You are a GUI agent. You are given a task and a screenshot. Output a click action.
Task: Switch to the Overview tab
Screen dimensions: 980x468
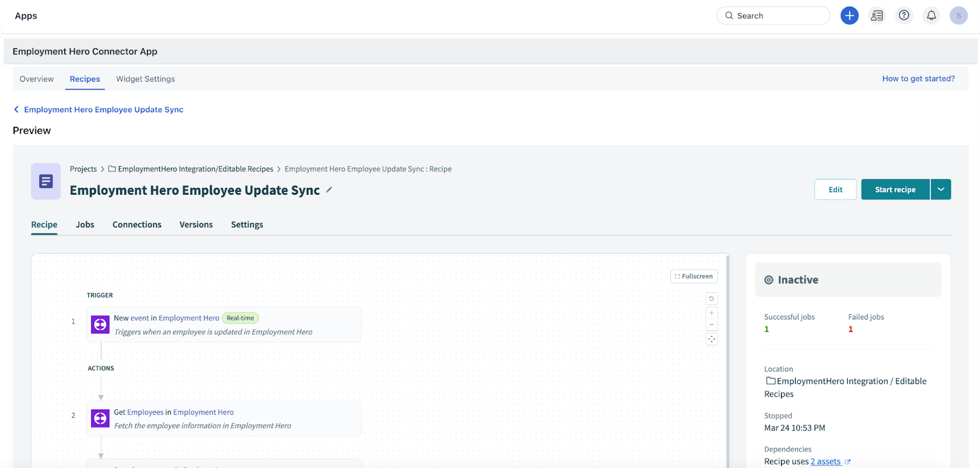37,79
